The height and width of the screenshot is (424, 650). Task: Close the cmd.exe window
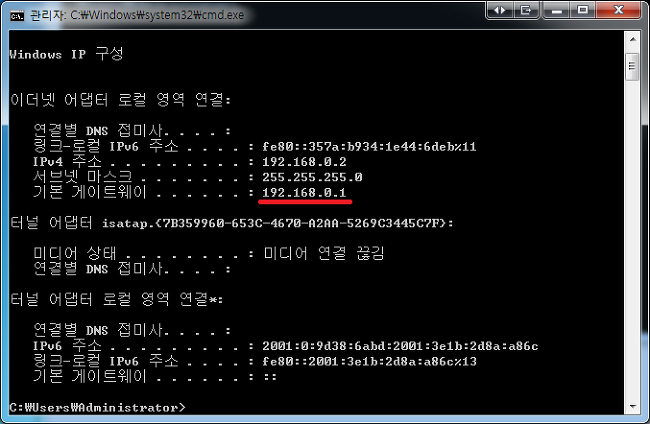pos(618,10)
